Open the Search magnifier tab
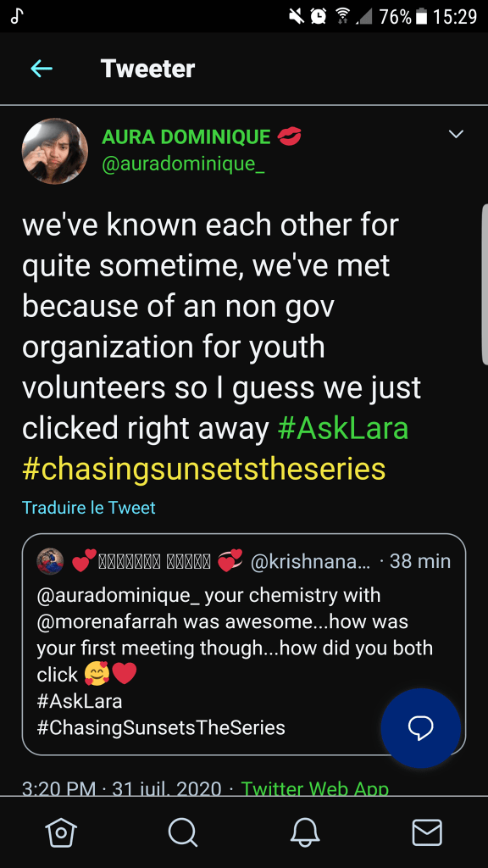 (183, 832)
